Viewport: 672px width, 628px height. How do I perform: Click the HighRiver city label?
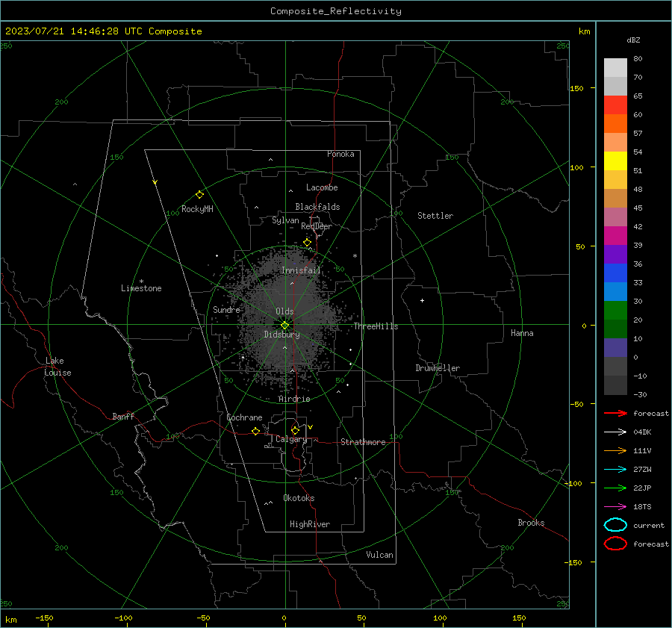pos(310,524)
